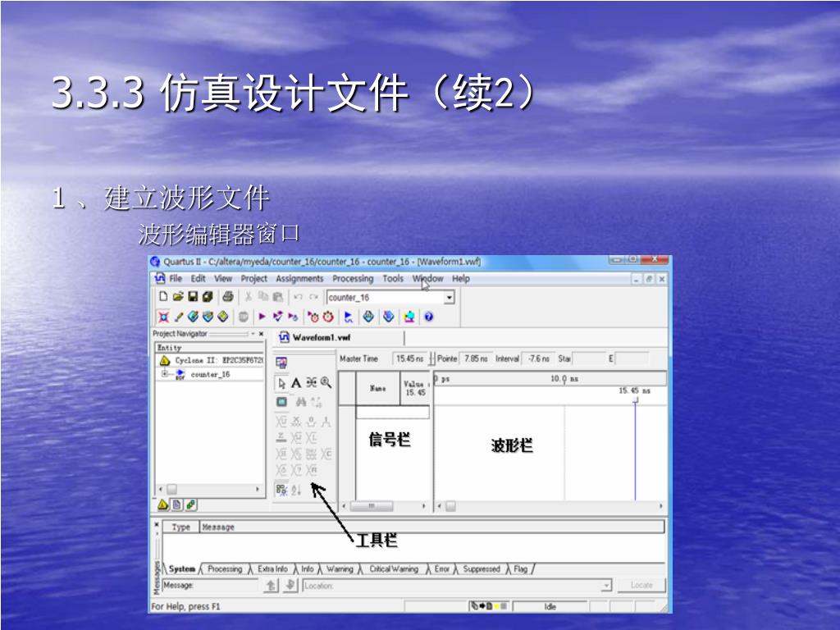Click the Print icon
Viewport: 840px width, 630px height.
(x=228, y=296)
